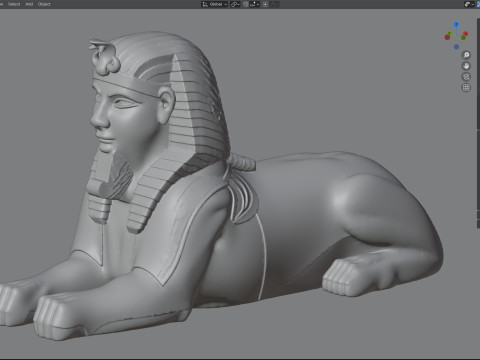Viewport: 480px width, 360px height.
Task: Click the magnifier zoom view button
Action: (x=466, y=55)
